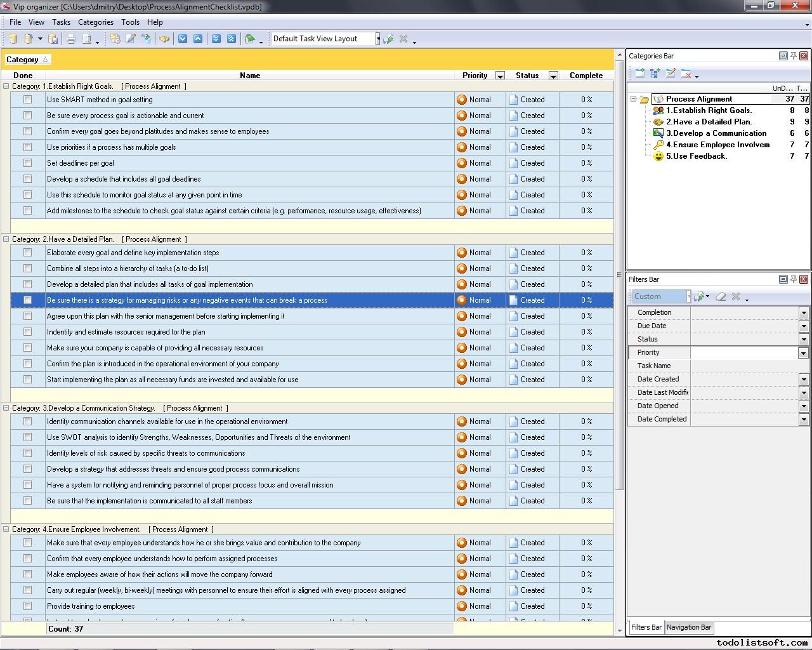Viewport: 812px width, 650px height.
Task: Open the Default Task View Layout dropdown
Action: tap(377, 39)
